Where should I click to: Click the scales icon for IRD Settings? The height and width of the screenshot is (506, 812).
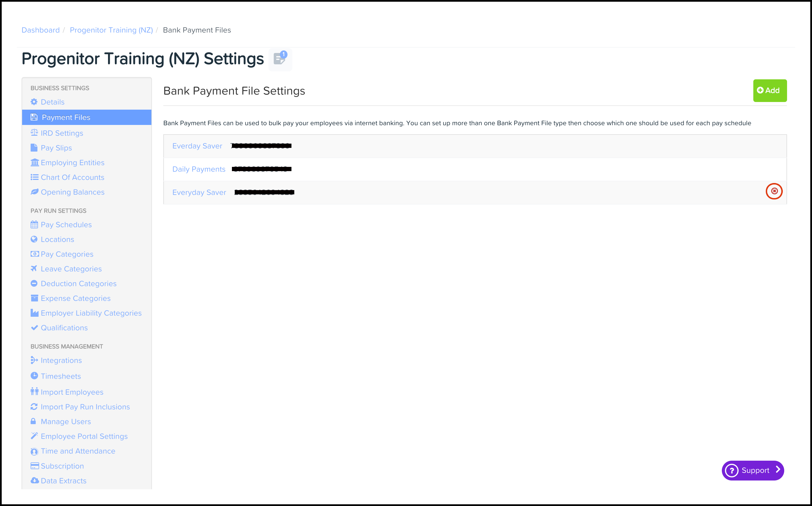point(34,133)
